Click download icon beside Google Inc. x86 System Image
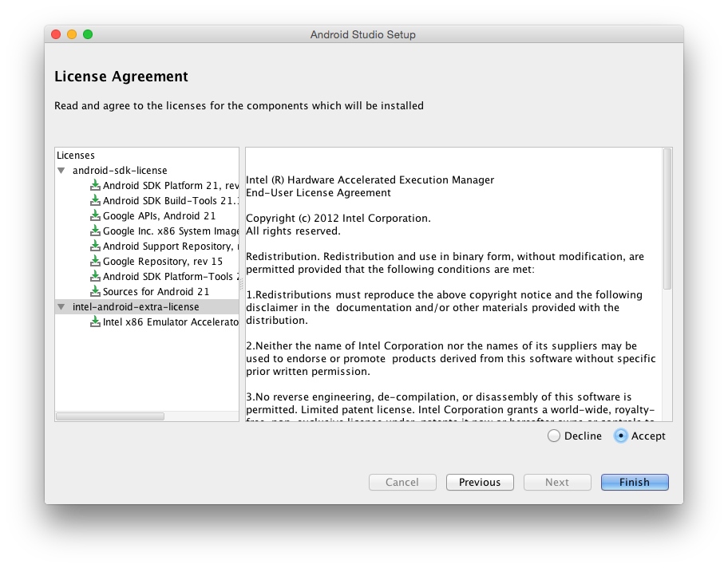This screenshot has width=728, height=568. [x=95, y=231]
